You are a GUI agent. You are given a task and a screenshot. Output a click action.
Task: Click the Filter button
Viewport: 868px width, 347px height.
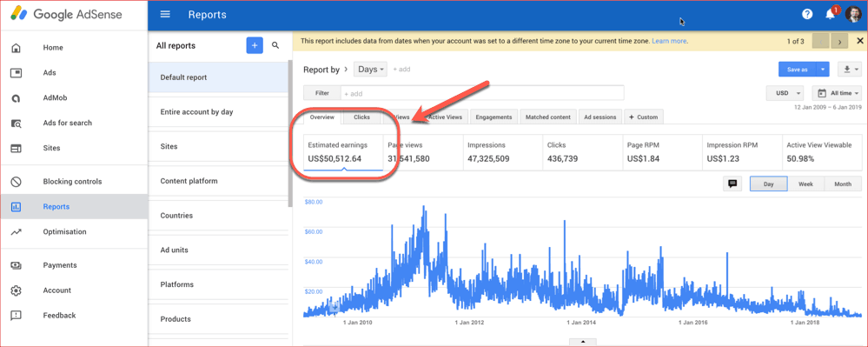pos(321,93)
